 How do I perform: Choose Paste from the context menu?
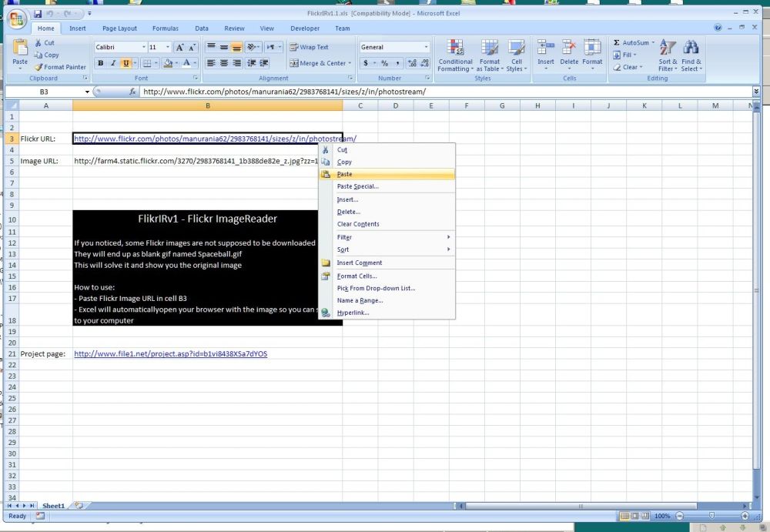click(387, 175)
